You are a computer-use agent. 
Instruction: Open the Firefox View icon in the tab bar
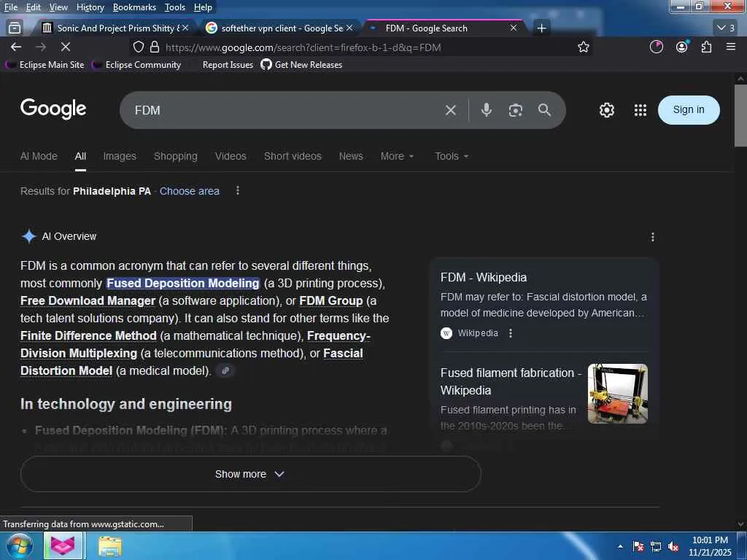(x=15, y=28)
